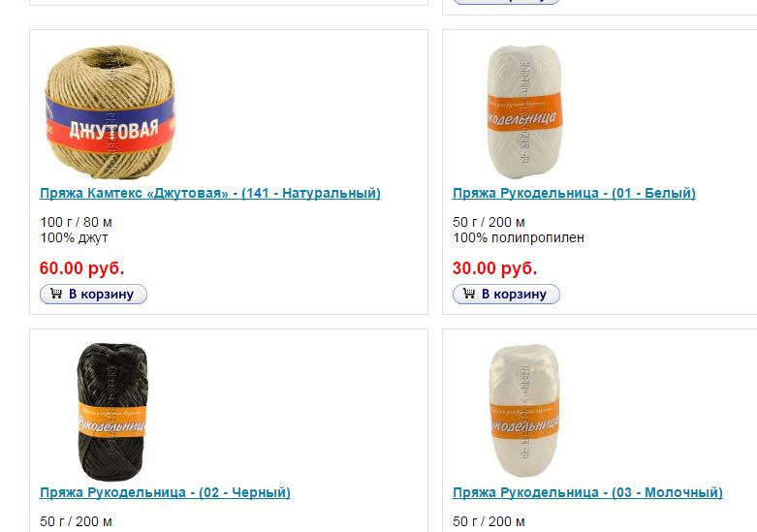Open Пряжа Рукодельница 01 - Белый link
Viewport: 757px width, 532px height.
tap(574, 193)
